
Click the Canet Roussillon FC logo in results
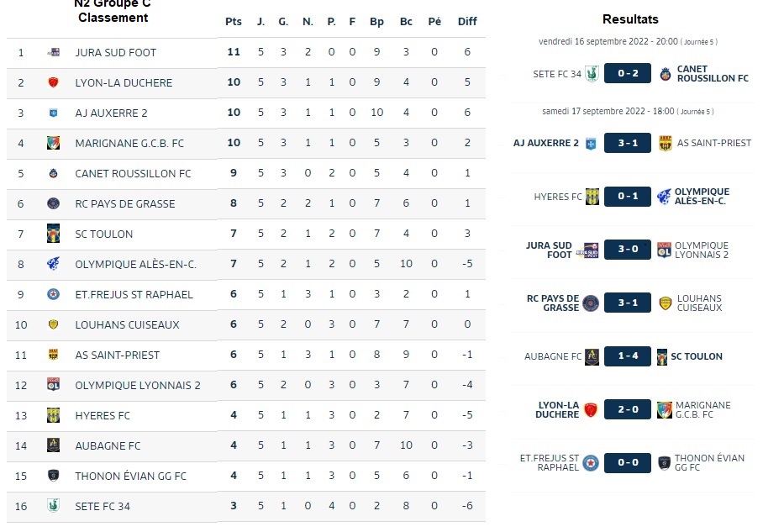point(666,74)
